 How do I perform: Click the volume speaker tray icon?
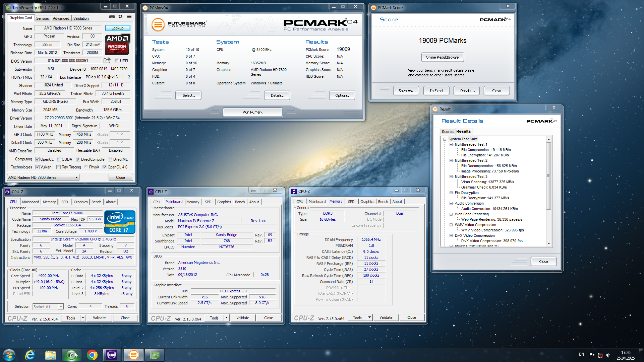coord(608,355)
